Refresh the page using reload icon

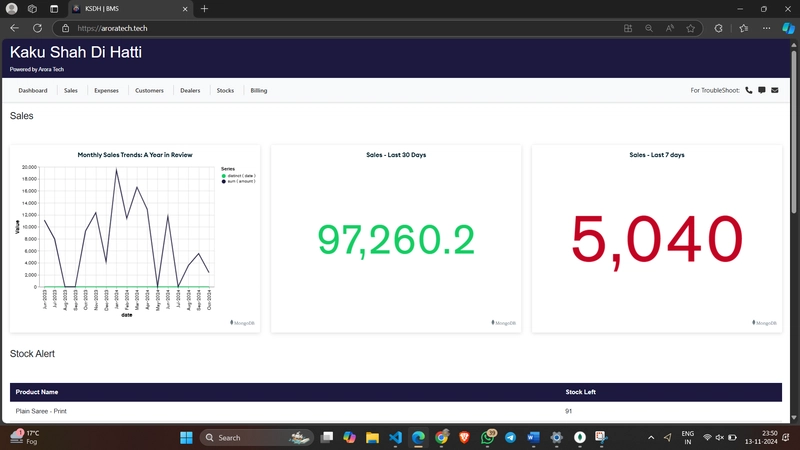click(x=38, y=28)
